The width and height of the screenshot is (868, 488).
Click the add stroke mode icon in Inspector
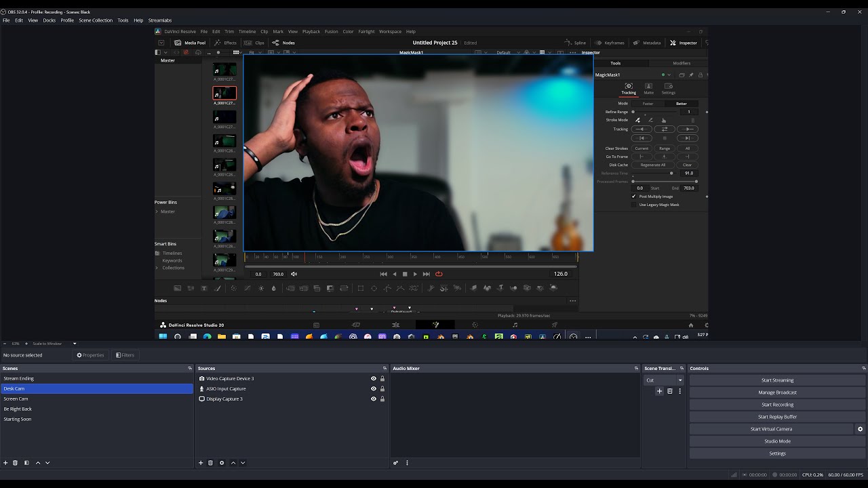(x=637, y=120)
